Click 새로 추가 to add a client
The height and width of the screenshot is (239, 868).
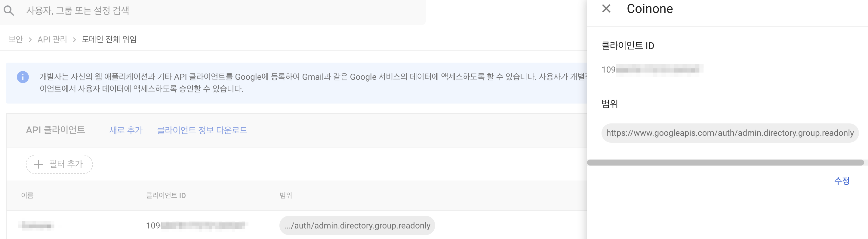point(126,130)
